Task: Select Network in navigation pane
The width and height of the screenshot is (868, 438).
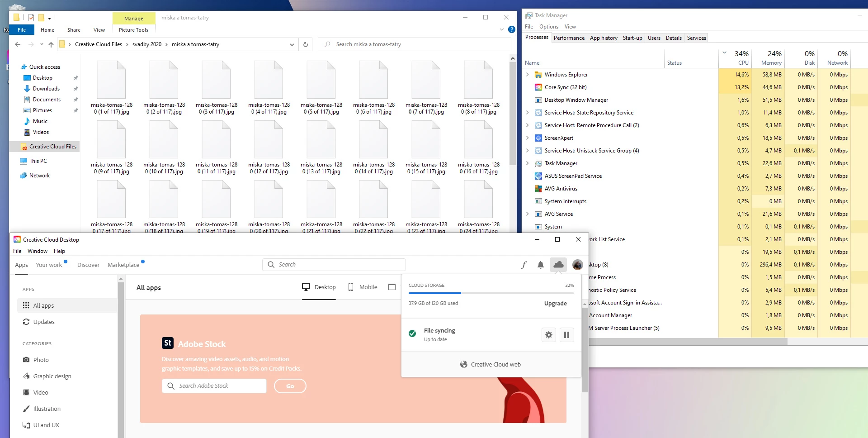Action: tap(39, 176)
